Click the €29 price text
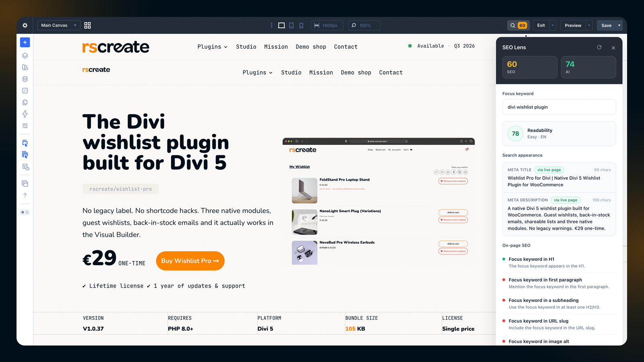 (99, 258)
